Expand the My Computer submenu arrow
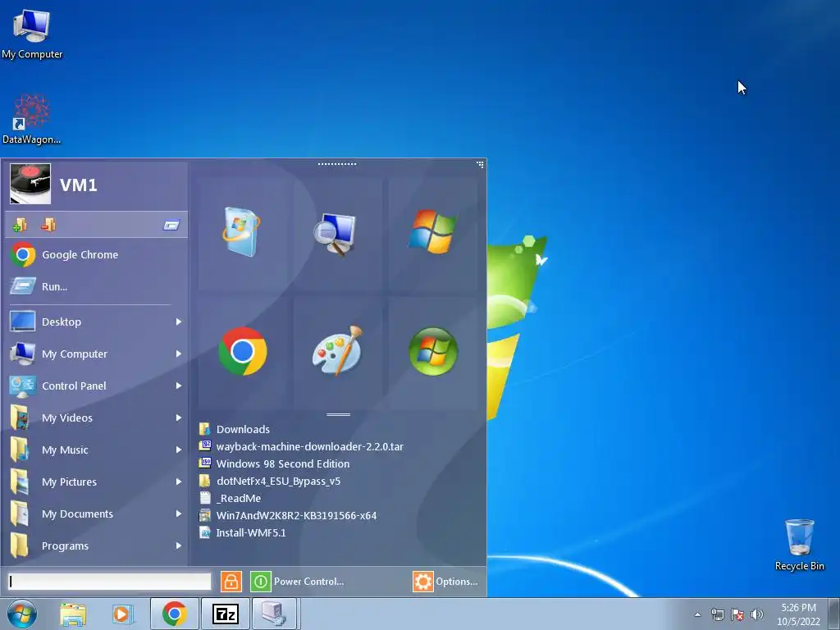The height and width of the screenshot is (630, 840). tap(178, 354)
